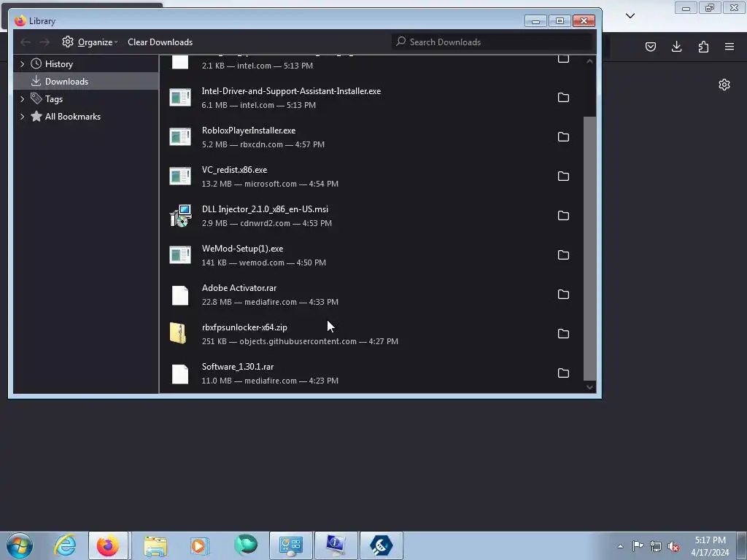Click the Adobe Activator.rar blank file icon
The height and width of the screenshot is (560, 747).
click(180, 295)
